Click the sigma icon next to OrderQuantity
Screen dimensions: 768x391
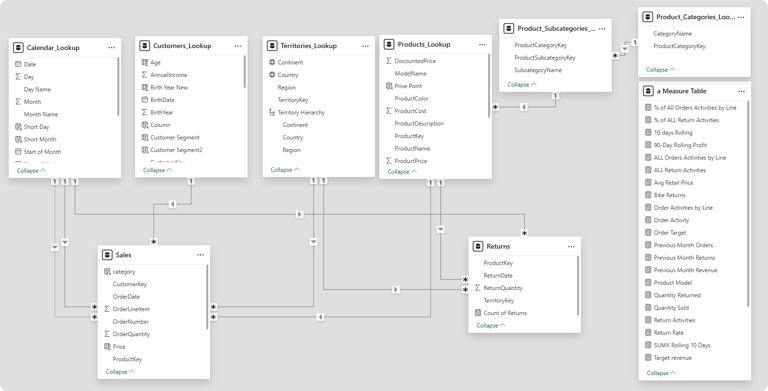tap(107, 334)
